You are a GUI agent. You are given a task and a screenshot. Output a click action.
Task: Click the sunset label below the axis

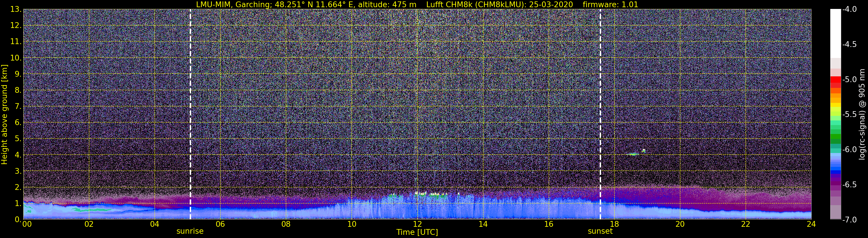click(x=600, y=231)
